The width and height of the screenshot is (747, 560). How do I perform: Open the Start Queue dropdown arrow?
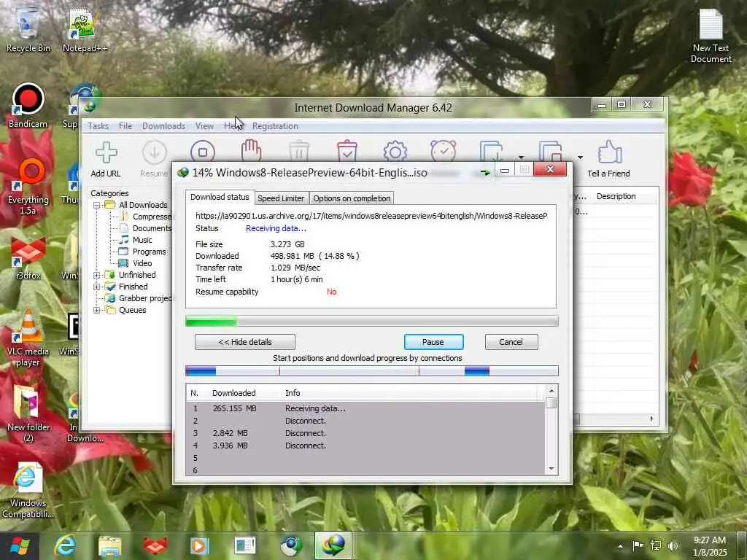click(x=521, y=157)
